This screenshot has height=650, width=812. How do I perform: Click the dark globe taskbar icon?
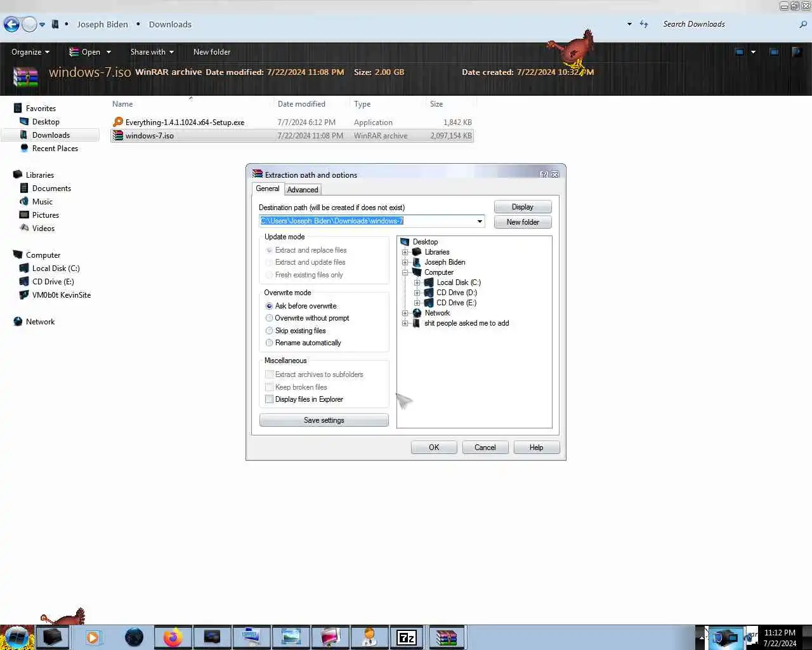(134, 637)
